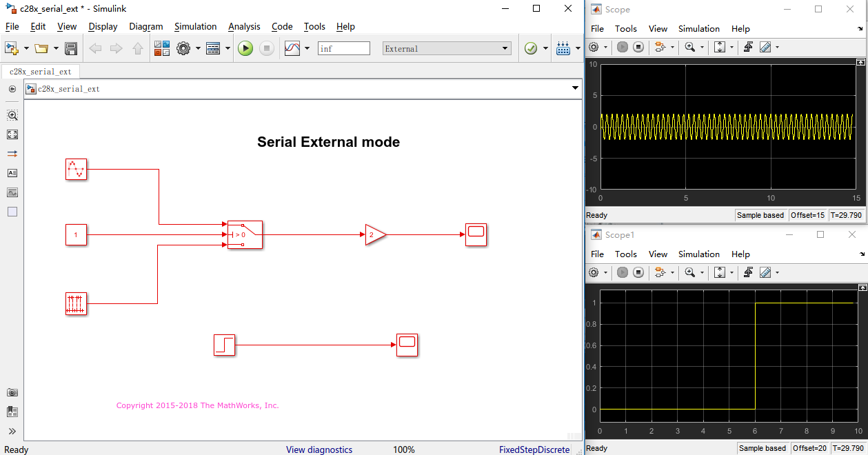Click the Build Model keyboard-style icon
The width and height of the screenshot is (868, 455).
click(563, 48)
